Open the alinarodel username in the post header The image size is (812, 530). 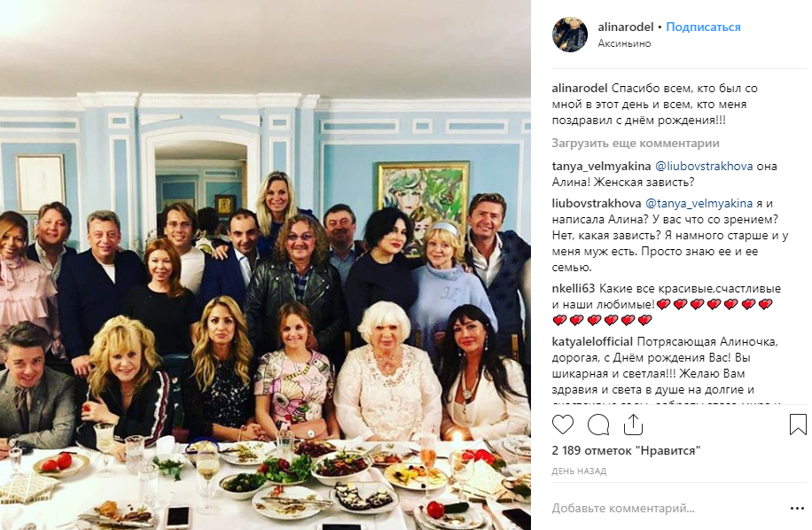point(626,27)
